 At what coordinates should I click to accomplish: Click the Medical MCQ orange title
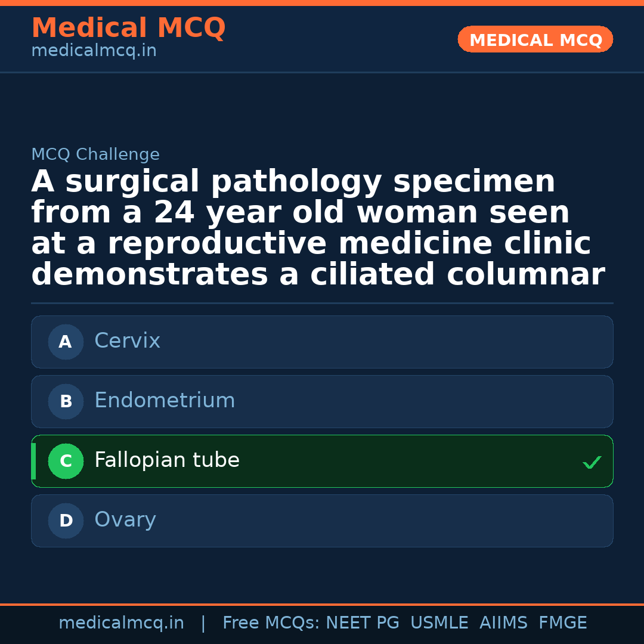coord(128,28)
